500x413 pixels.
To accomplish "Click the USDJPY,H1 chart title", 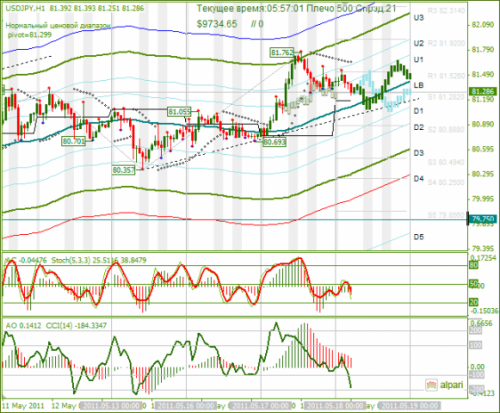I will (25, 9).
